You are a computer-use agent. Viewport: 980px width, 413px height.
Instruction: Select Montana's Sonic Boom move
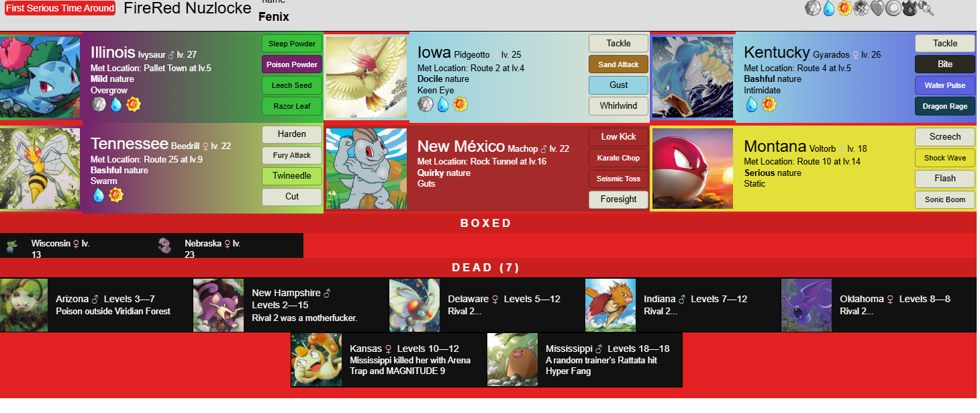click(945, 199)
